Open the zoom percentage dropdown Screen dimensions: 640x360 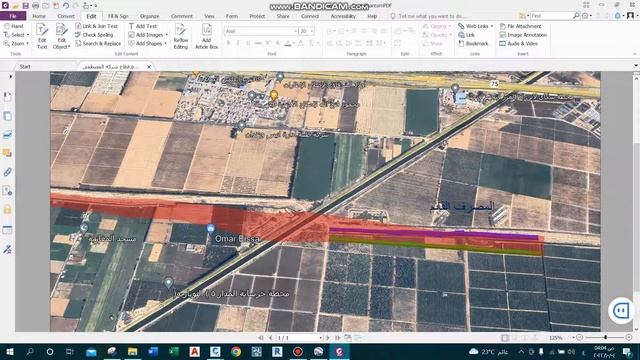[x=573, y=338]
